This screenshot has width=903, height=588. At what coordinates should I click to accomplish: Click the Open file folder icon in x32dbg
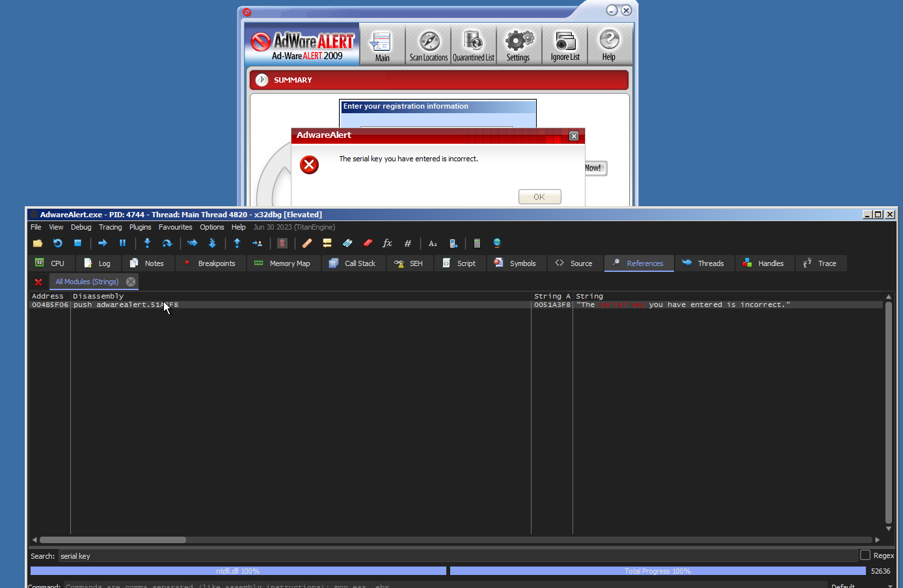coord(38,243)
